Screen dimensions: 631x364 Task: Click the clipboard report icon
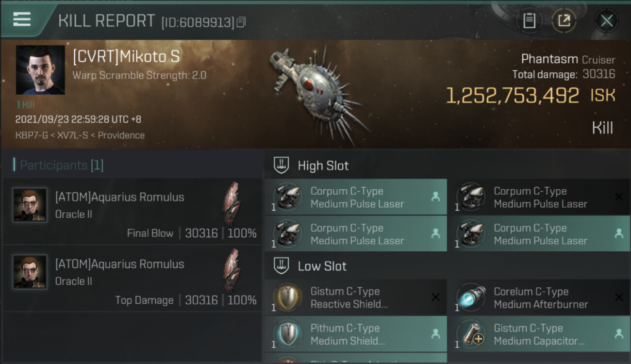coord(529,21)
